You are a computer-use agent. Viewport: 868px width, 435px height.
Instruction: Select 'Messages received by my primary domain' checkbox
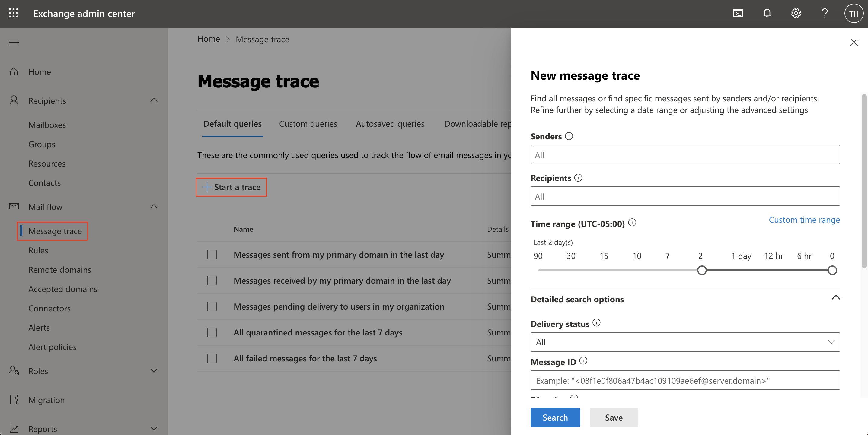pyautogui.click(x=212, y=281)
